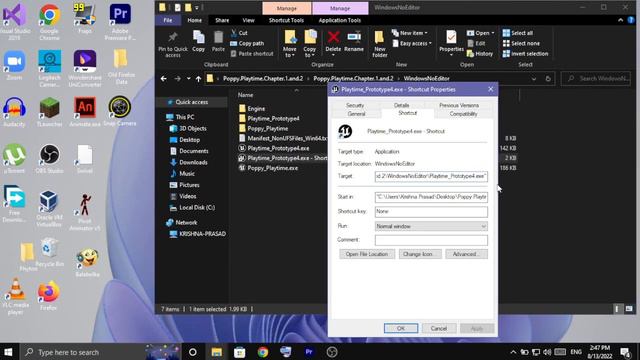This screenshot has height=360, width=640.
Task: Open recent locations dropdown arrow
Action: point(189,78)
